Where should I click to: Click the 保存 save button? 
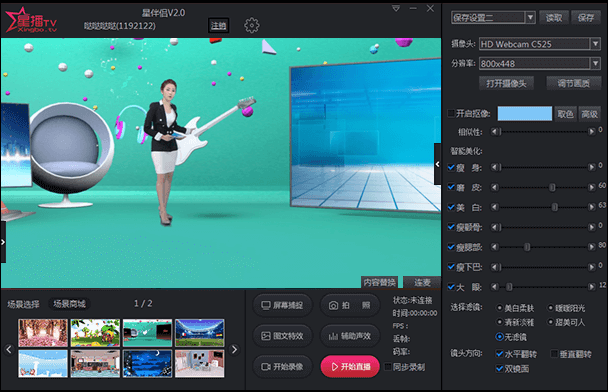586,17
